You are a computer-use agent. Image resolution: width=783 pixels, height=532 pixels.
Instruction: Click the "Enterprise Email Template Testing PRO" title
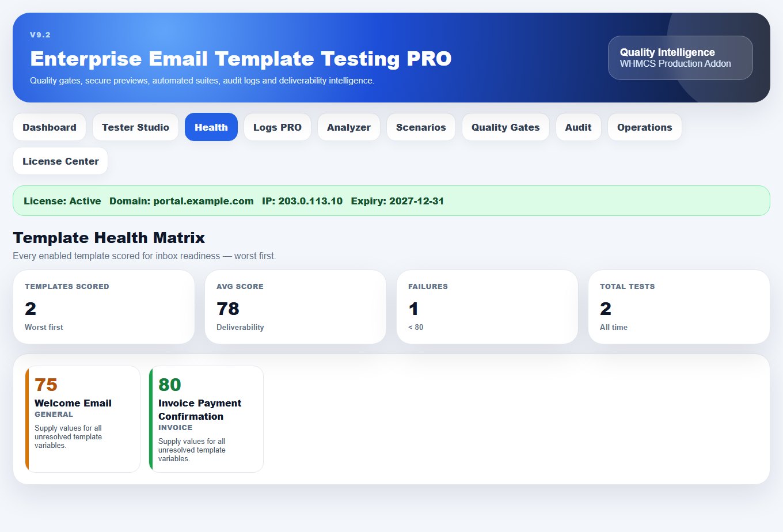241,59
